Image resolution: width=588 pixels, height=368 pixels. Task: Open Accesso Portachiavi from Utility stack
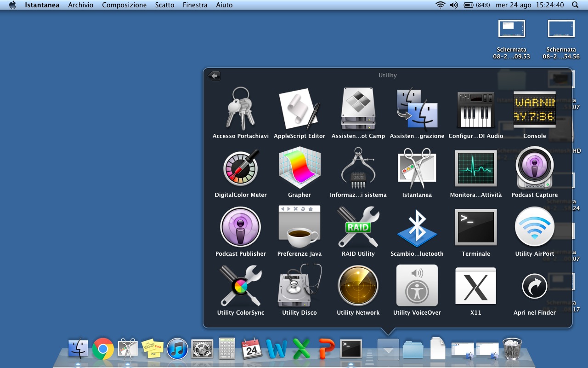coord(241,109)
